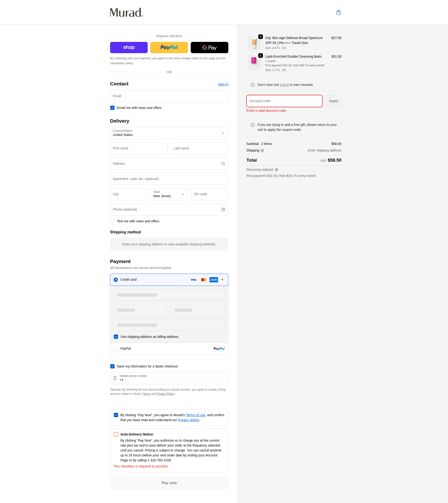Click the info icon beside rewards notice
This screenshot has height=503, width=448.
[253, 85]
